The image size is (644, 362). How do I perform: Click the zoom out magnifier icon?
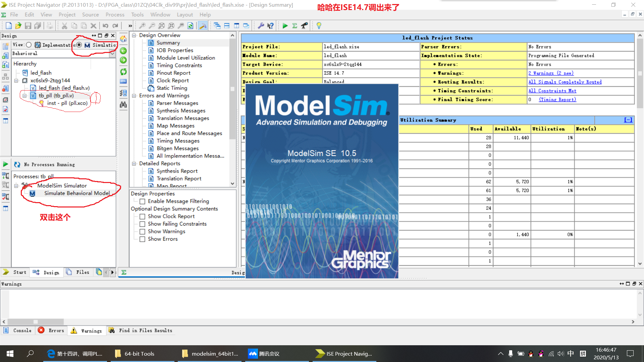click(x=152, y=26)
